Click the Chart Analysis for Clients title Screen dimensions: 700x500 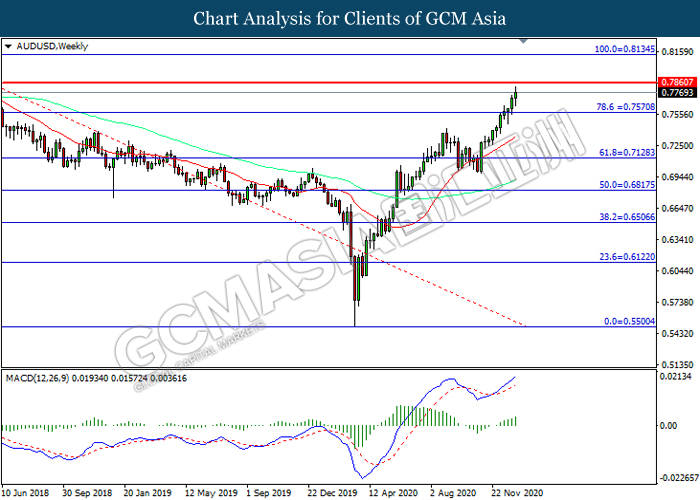tap(350, 18)
